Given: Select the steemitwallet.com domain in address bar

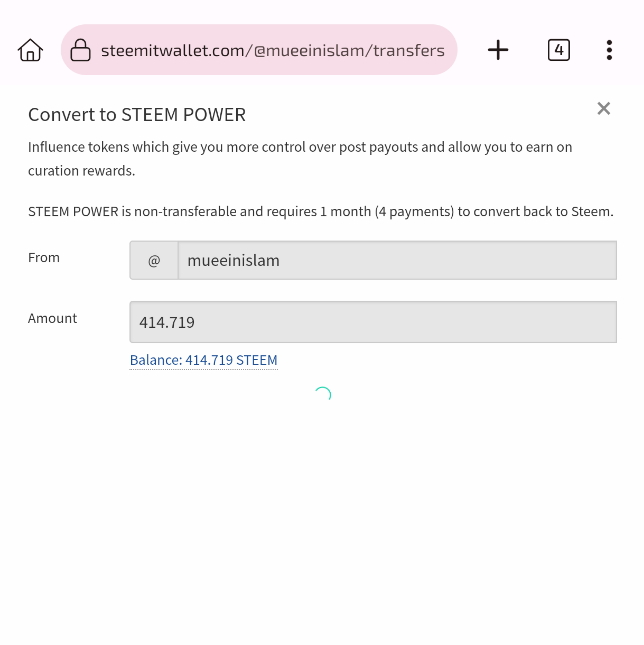Looking at the screenshot, I should click(173, 51).
